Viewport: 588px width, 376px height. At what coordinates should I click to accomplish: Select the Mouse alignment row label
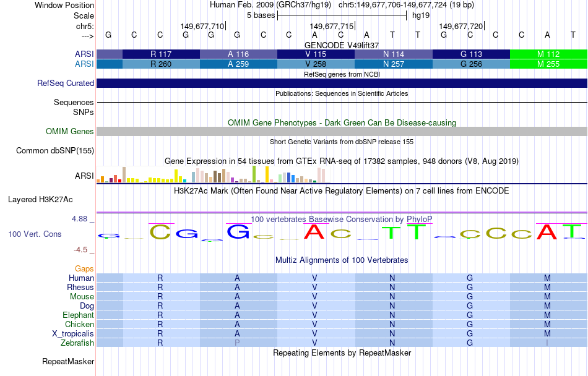click(x=82, y=297)
